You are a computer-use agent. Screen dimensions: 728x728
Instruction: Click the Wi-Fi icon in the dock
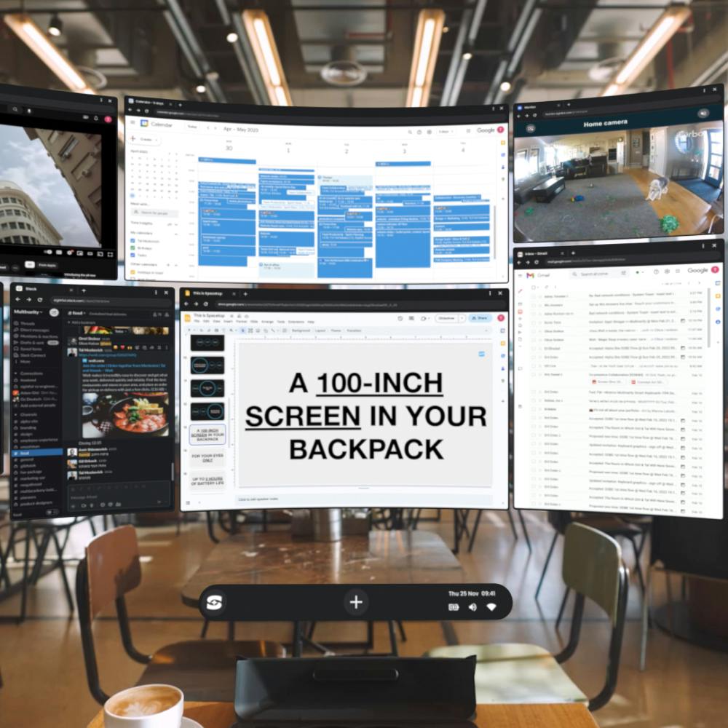point(491,607)
